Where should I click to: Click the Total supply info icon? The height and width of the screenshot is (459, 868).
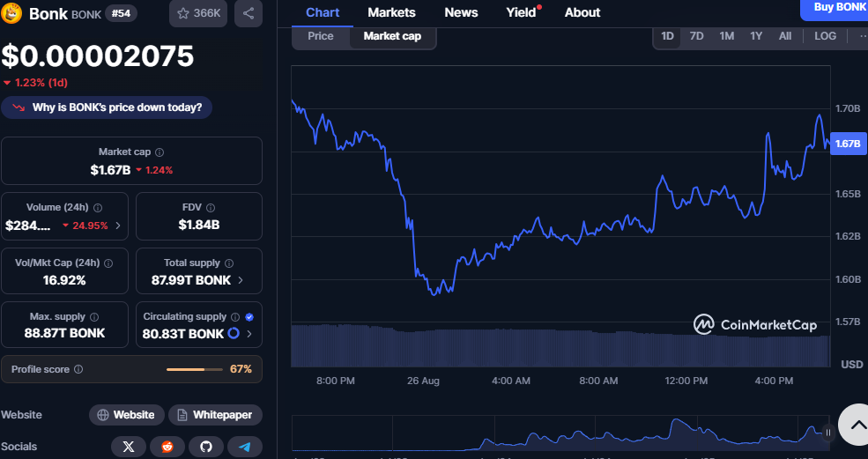[x=229, y=263]
